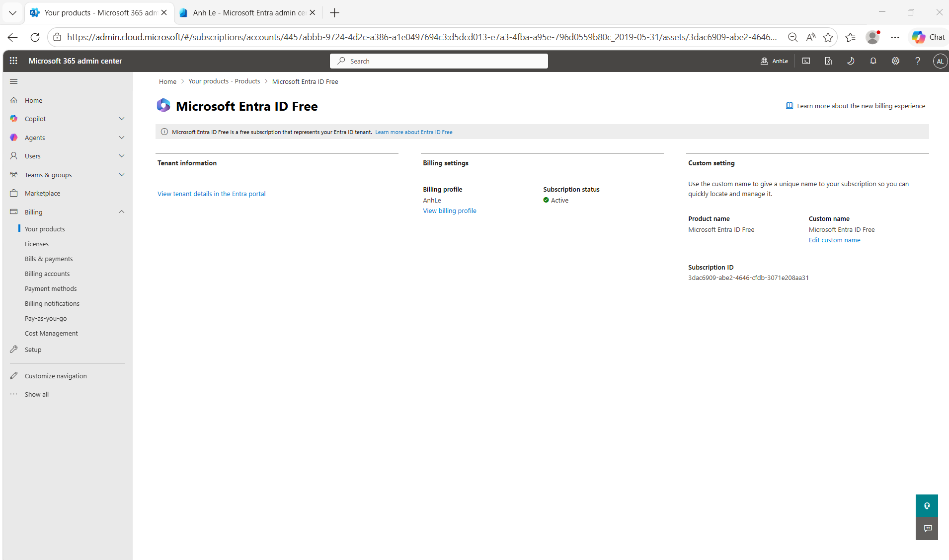949x560 pixels.
Task: Close the Your products browser tab
Action: pos(164,12)
